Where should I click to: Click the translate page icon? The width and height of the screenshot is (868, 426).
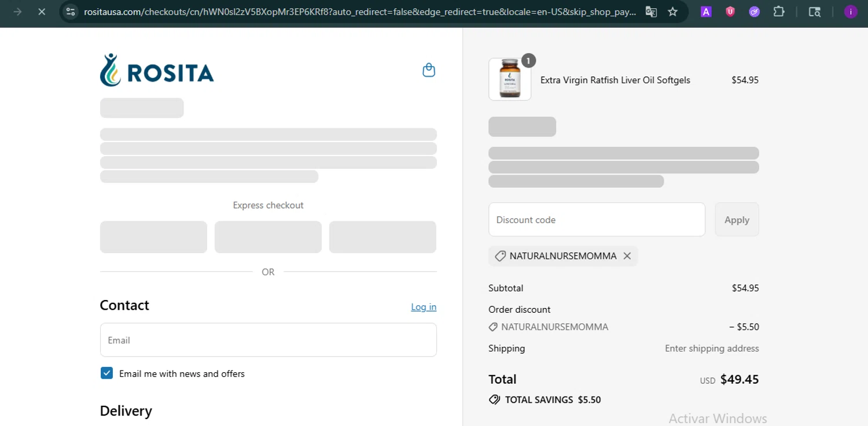651,12
